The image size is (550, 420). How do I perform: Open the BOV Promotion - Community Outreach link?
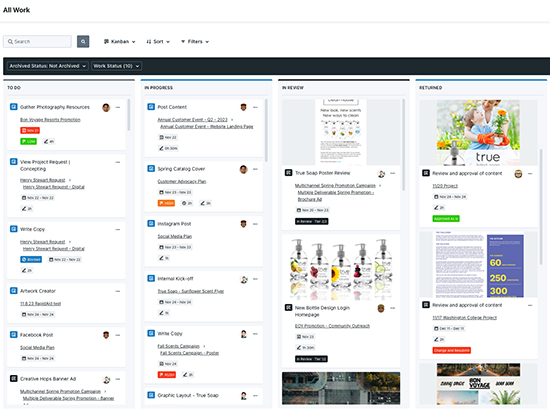pos(332,326)
